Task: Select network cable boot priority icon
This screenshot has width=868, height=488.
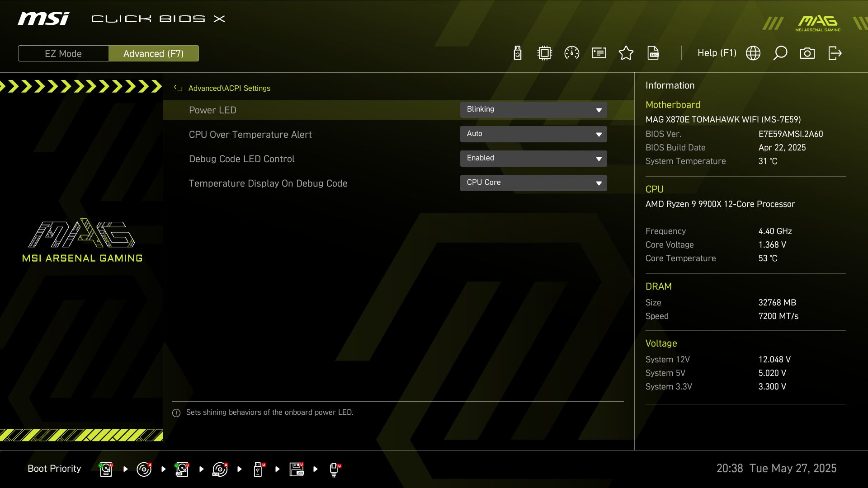Action: click(x=335, y=469)
